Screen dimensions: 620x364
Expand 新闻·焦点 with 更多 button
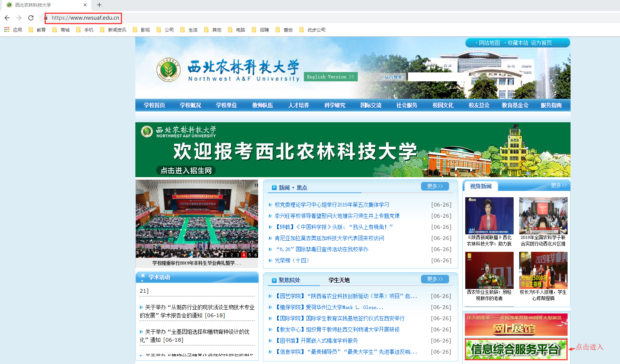[435, 186]
